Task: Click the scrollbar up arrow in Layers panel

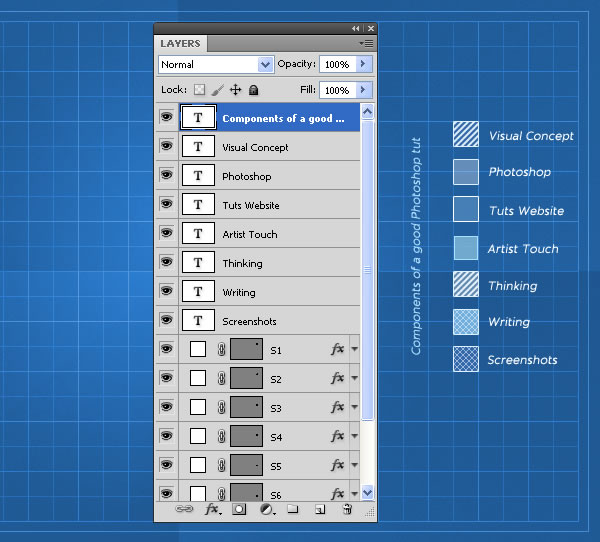Action: 367,112
